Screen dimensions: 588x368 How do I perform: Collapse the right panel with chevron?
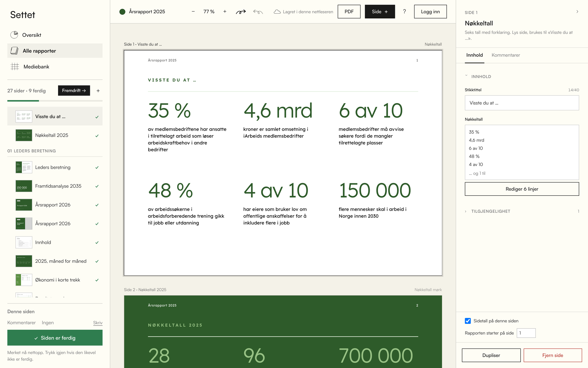point(577,12)
